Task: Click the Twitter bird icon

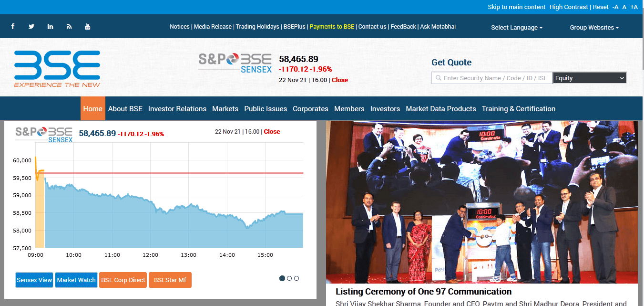Action: (x=31, y=26)
